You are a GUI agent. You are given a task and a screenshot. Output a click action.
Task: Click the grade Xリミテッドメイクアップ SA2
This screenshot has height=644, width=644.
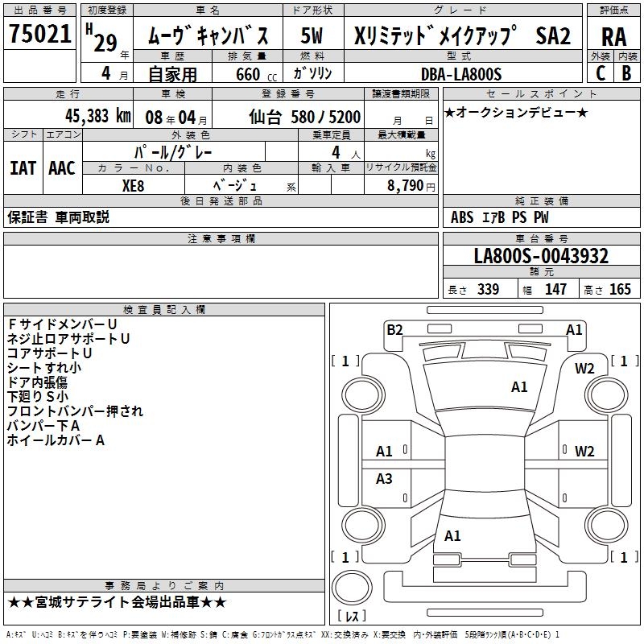tap(462, 35)
